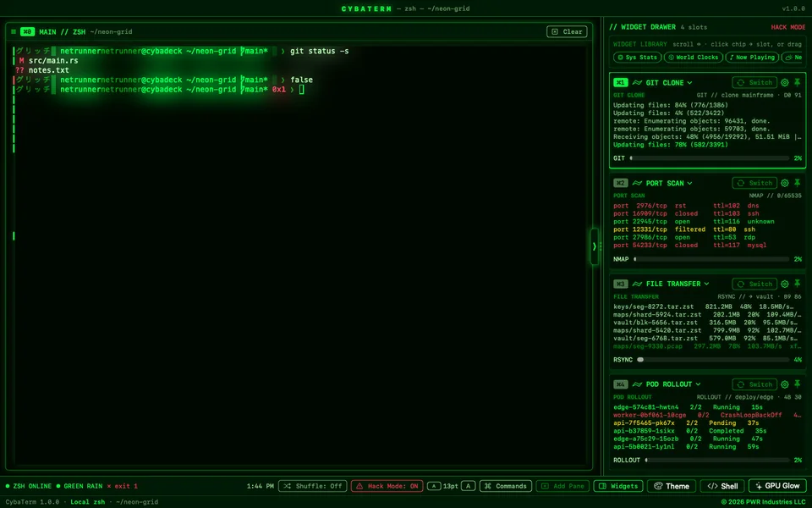Click Switch on the Pod Rollout widget
The width and height of the screenshot is (812, 508).
(x=755, y=384)
